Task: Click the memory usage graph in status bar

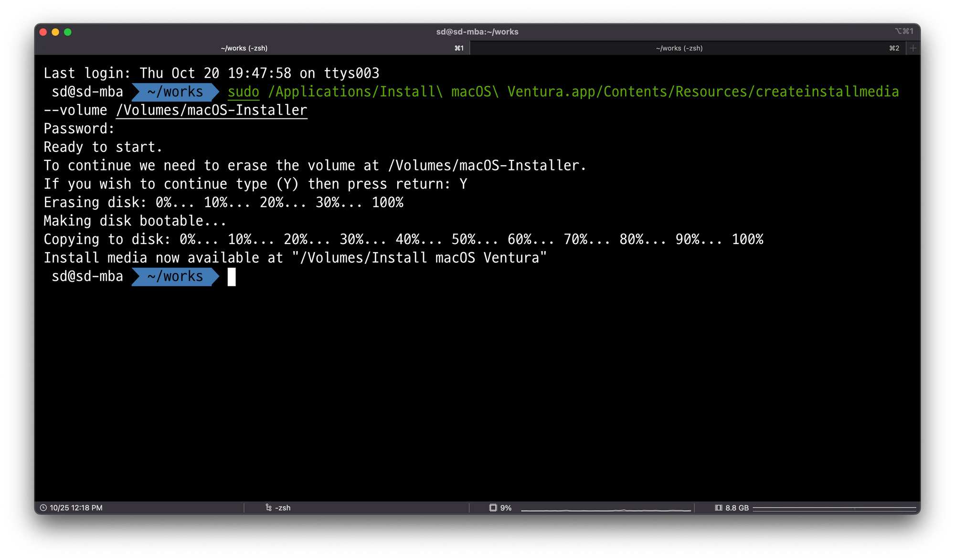Action: [834, 508]
